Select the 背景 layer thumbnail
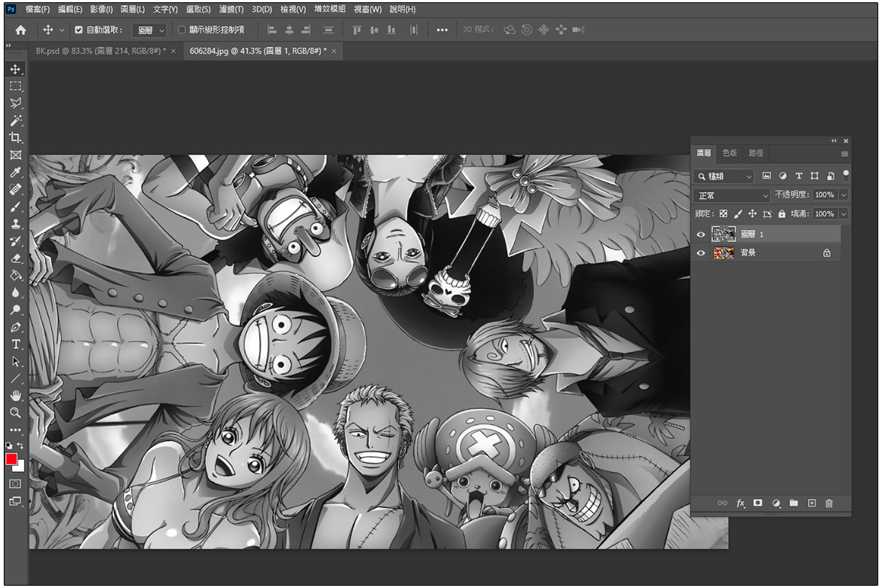Viewport: 882px width, 588px height. (x=724, y=253)
